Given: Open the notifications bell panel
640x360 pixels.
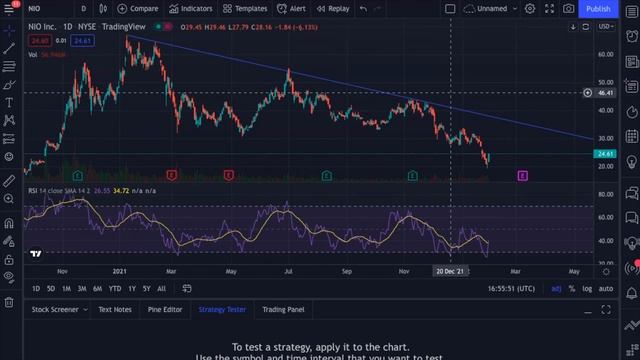Looking at the screenshot, I should pyautogui.click(x=631, y=293).
